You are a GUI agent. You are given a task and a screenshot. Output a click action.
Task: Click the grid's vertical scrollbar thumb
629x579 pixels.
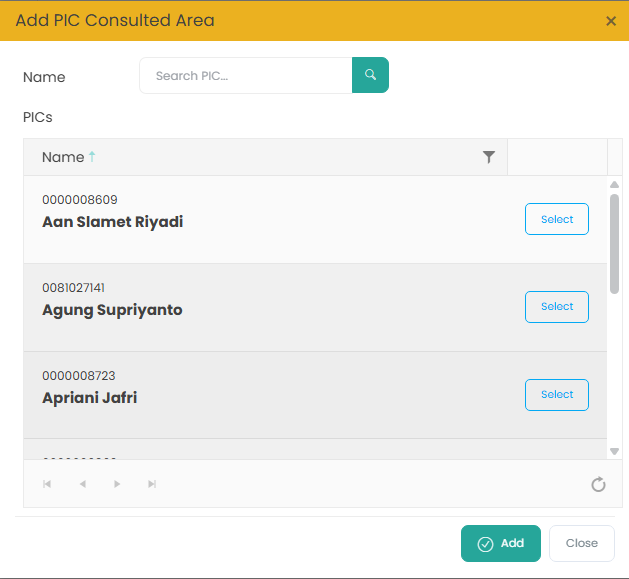(x=614, y=243)
